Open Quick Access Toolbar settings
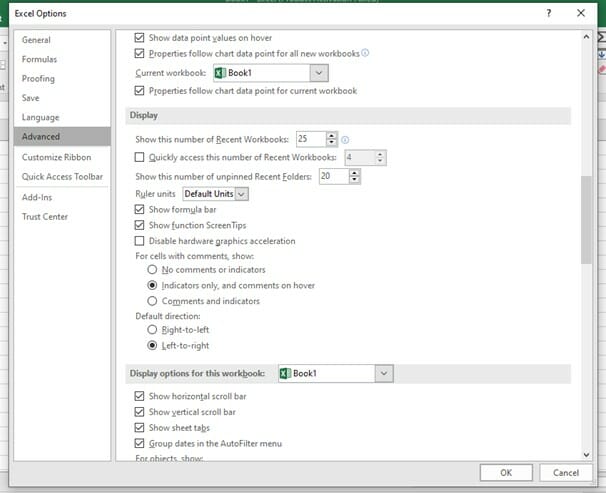Viewport: 606px width, 493px height. coord(62,177)
